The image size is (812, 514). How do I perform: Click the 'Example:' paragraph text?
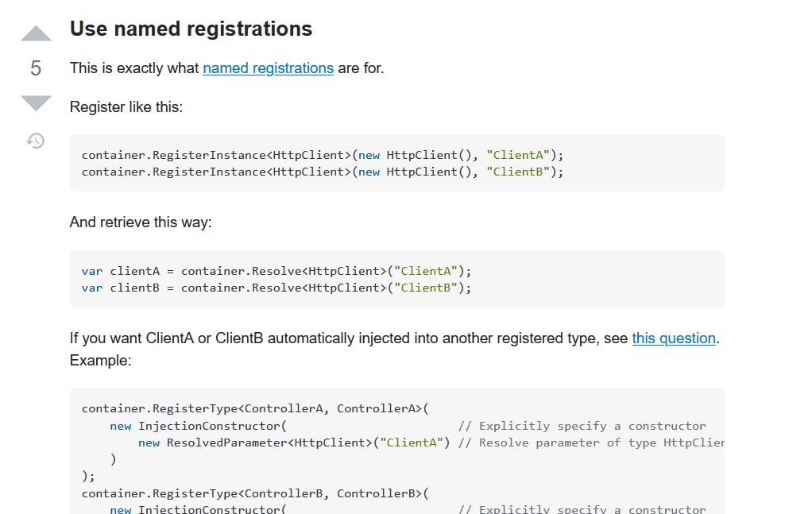[x=100, y=360]
